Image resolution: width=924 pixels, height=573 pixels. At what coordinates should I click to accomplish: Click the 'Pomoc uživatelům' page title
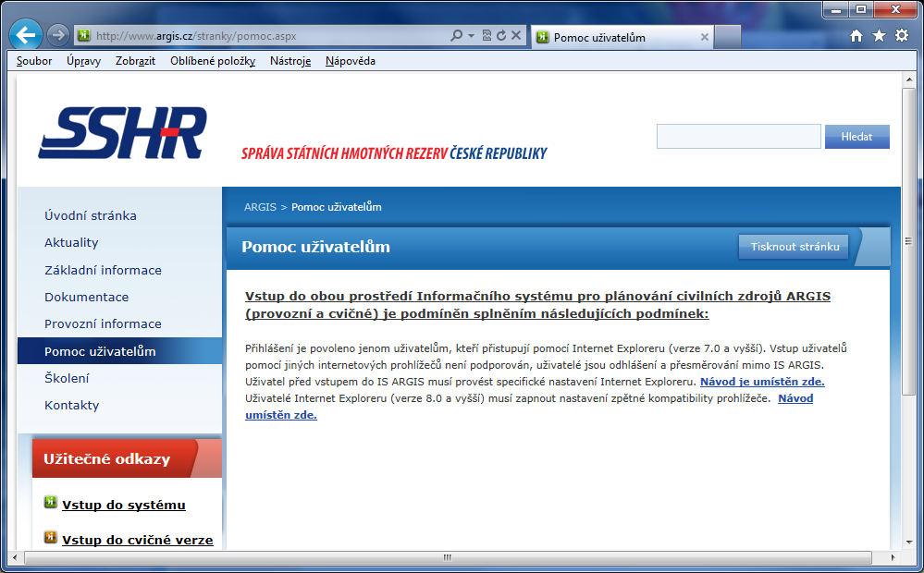pos(315,247)
